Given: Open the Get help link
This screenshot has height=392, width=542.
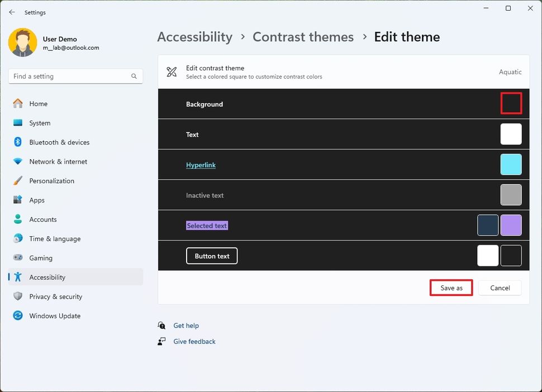Looking at the screenshot, I should [x=186, y=325].
